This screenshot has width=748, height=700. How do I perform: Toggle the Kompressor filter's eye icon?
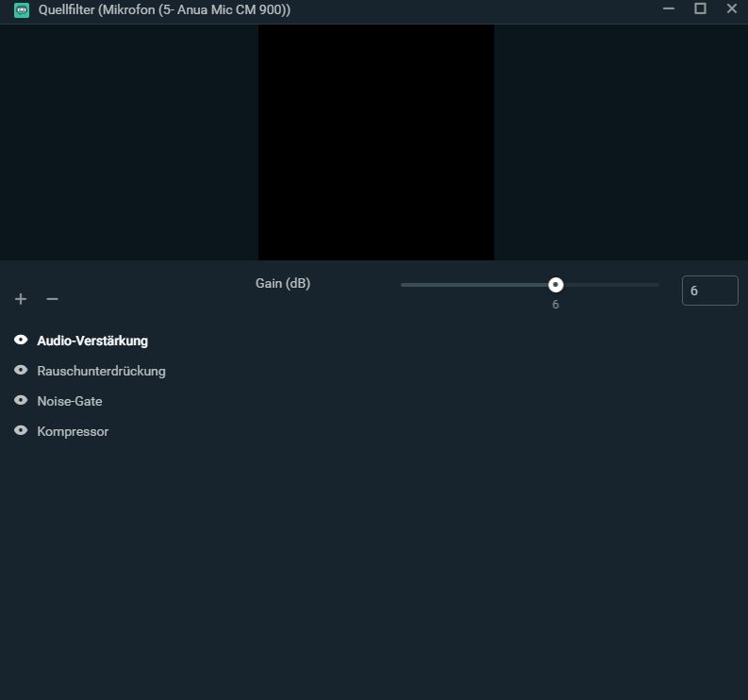coord(21,431)
